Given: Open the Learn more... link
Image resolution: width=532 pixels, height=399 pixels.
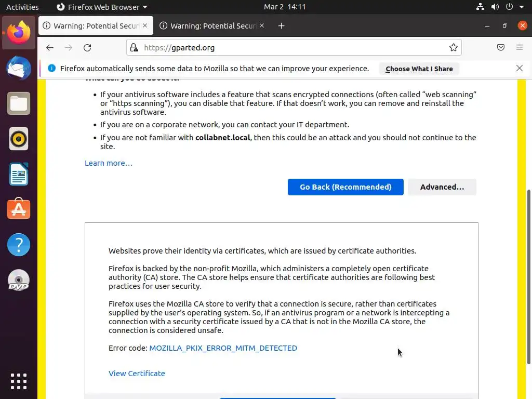Looking at the screenshot, I should [x=109, y=163].
